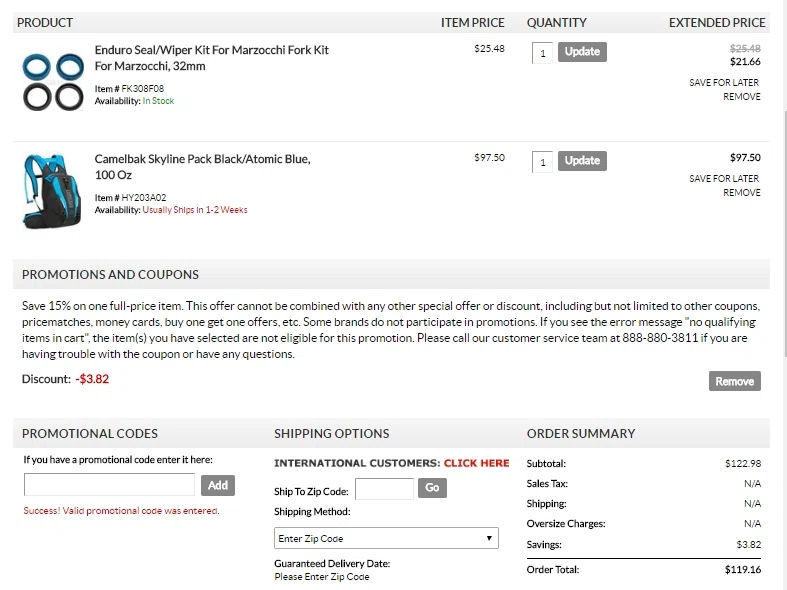
Task: Remove the 15% promotion discount
Action: (x=734, y=381)
